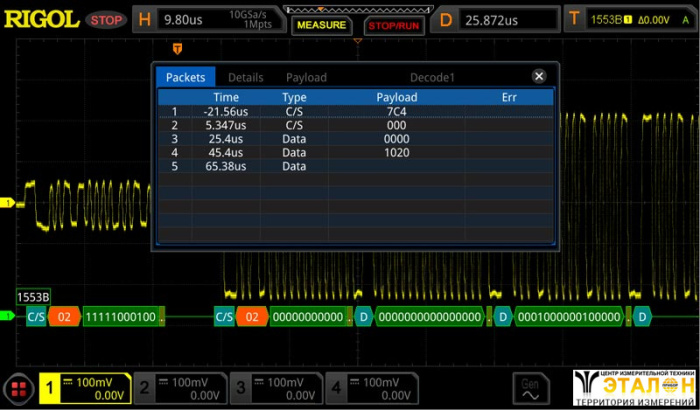Switch to the Details tab
This screenshot has width=700, height=410.
tap(245, 77)
